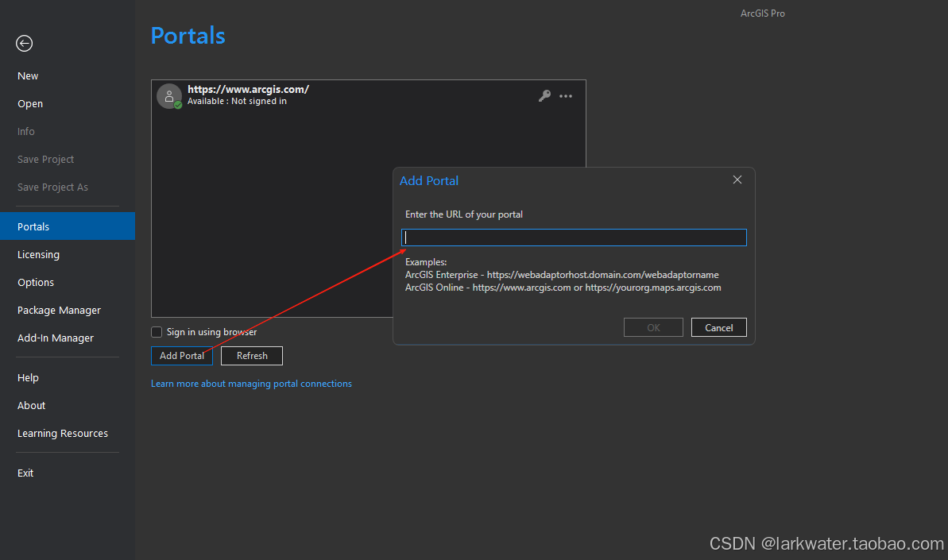Open Learning Resources
The image size is (948, 560).
pos(63,433)
